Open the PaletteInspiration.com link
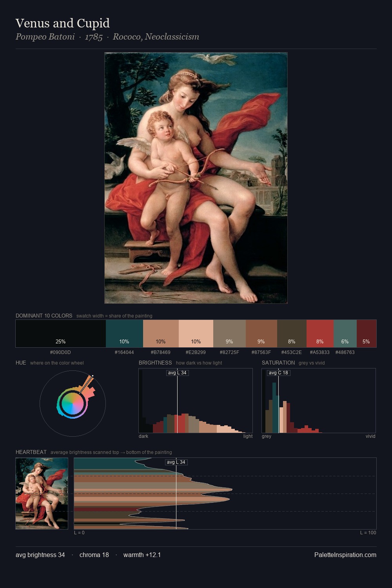Screen dimensions: 392x588 coord(345,555)
